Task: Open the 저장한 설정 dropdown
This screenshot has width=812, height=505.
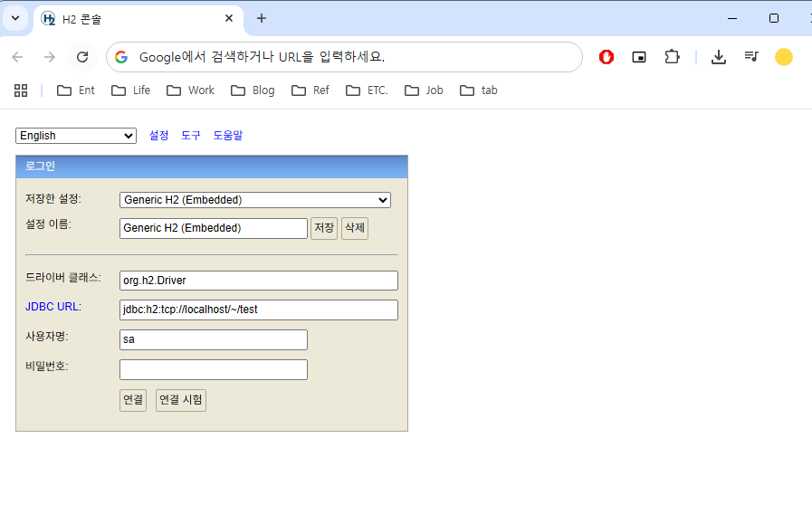Action: [x=255, y=200]
